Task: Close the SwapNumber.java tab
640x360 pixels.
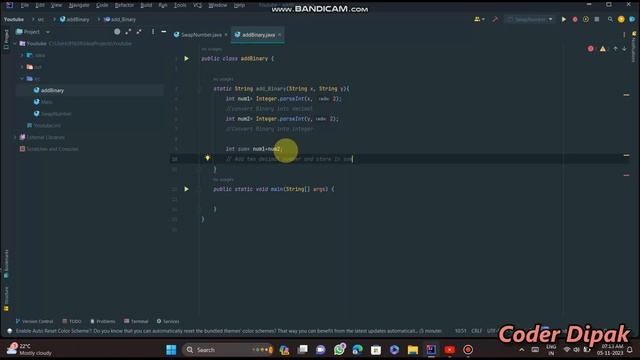Action: tap(226, 35)
